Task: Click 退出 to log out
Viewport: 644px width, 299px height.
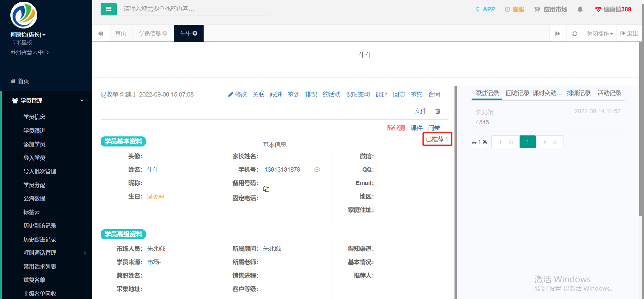Action: (629, 34)
